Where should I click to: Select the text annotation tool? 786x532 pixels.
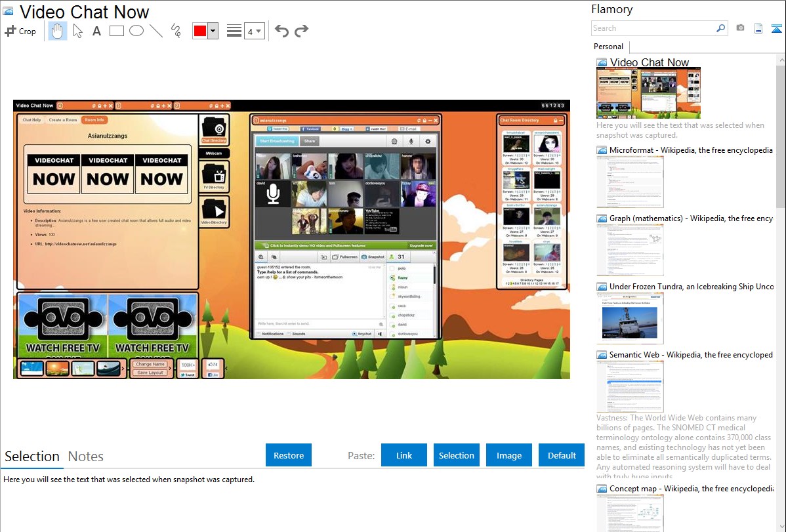[x=96, y=31]
